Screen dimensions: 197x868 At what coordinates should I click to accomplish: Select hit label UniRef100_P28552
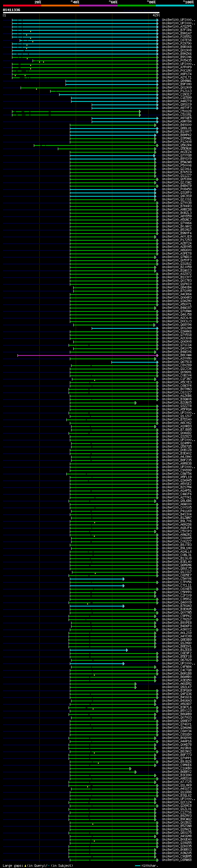point(177,37)
